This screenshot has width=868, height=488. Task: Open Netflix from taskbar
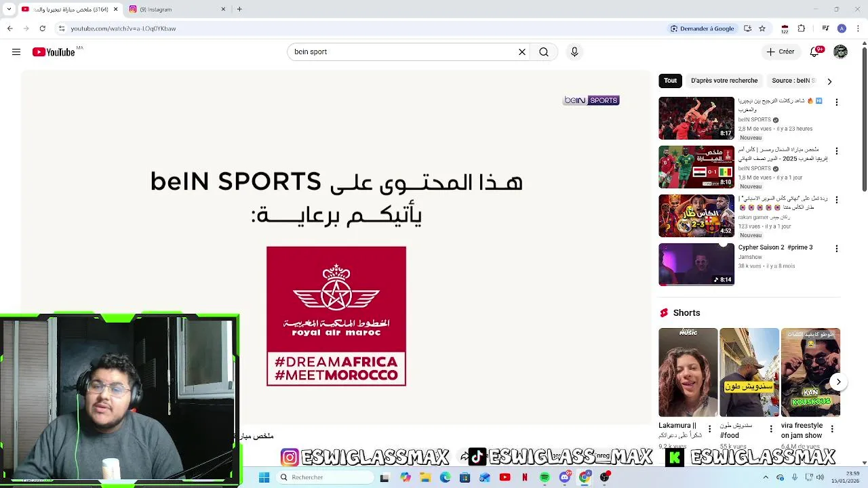[x=525, y=477]
